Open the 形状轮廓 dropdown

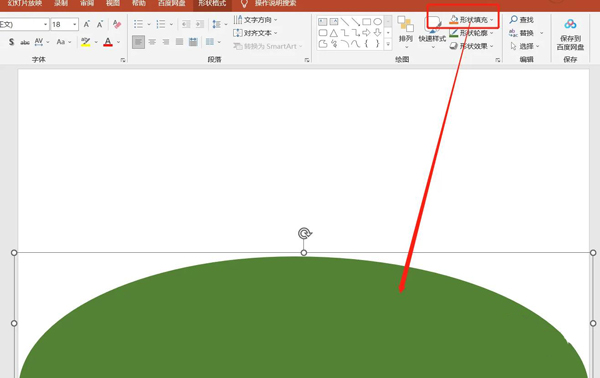coord(471,33)
